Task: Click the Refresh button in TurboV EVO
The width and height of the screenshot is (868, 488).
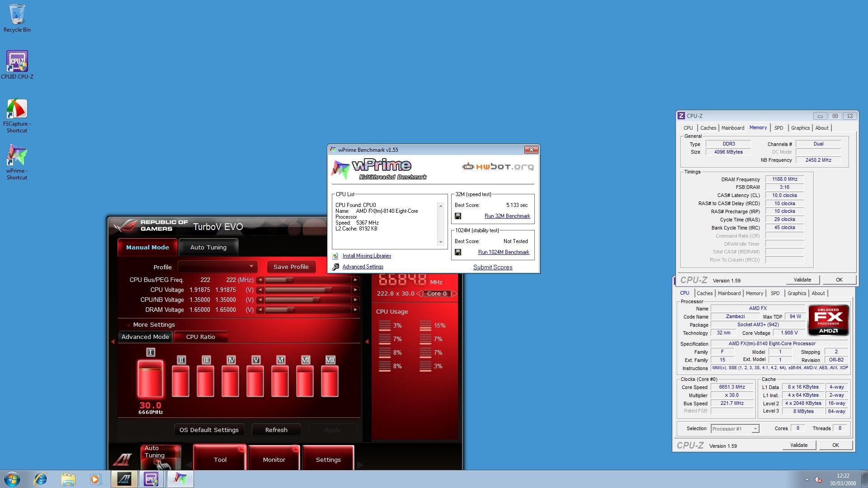Action: [x=276, y=430]
